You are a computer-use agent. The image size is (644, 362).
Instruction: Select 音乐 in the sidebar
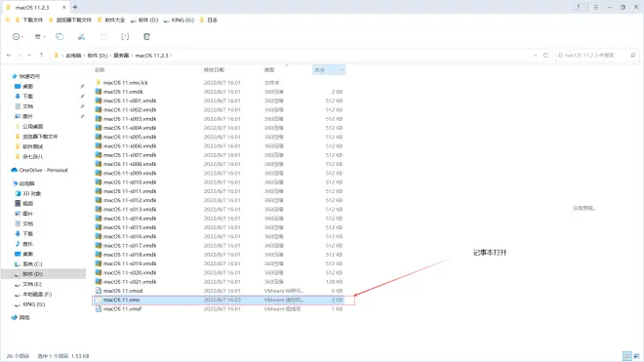point(23,244)
